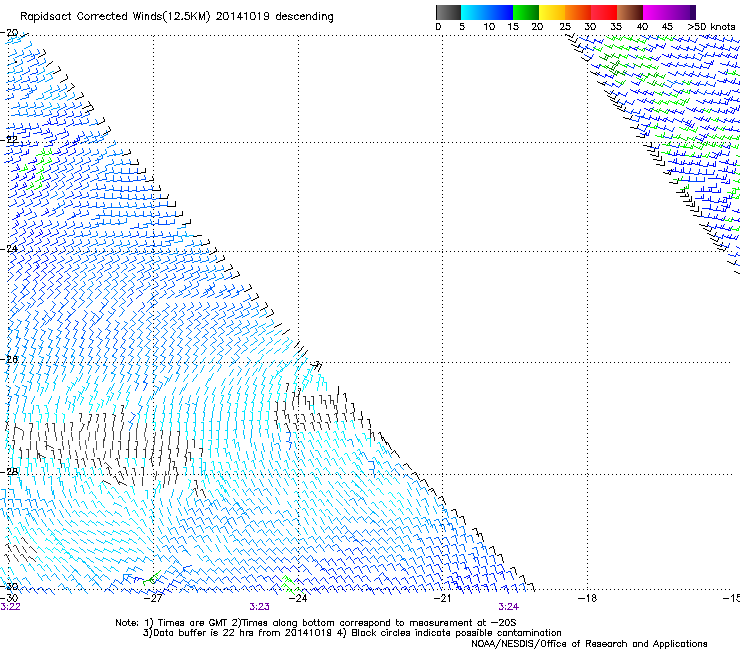Click the '-28' latitude axis label
740x650 pixels.
9,472
